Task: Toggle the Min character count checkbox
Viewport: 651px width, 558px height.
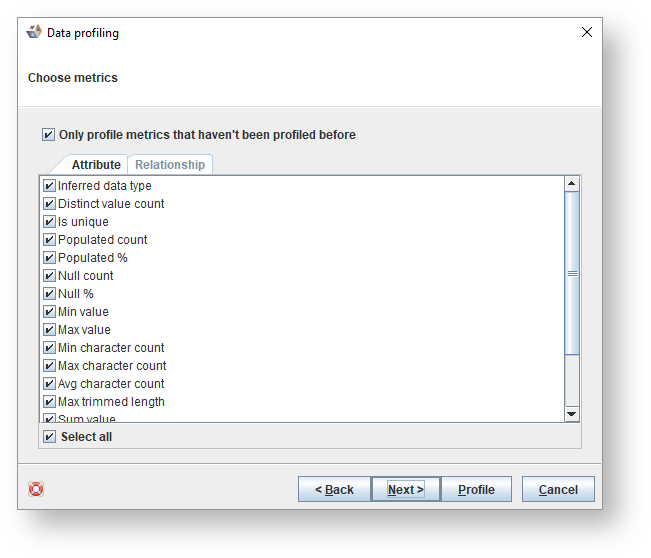Action: pyautogui.click(x=49, y=348)
